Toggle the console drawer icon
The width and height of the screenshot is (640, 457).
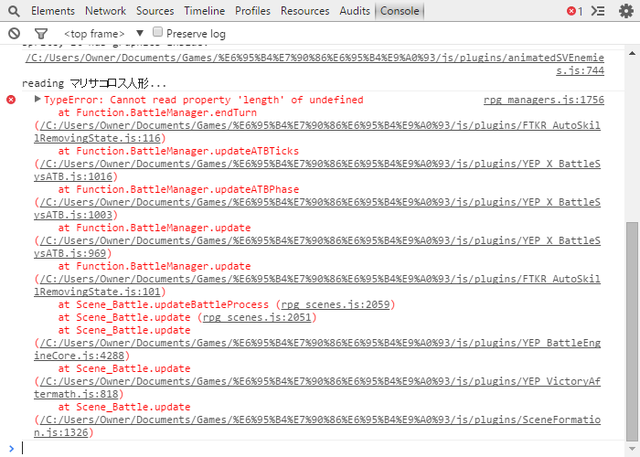click(598, 11)
